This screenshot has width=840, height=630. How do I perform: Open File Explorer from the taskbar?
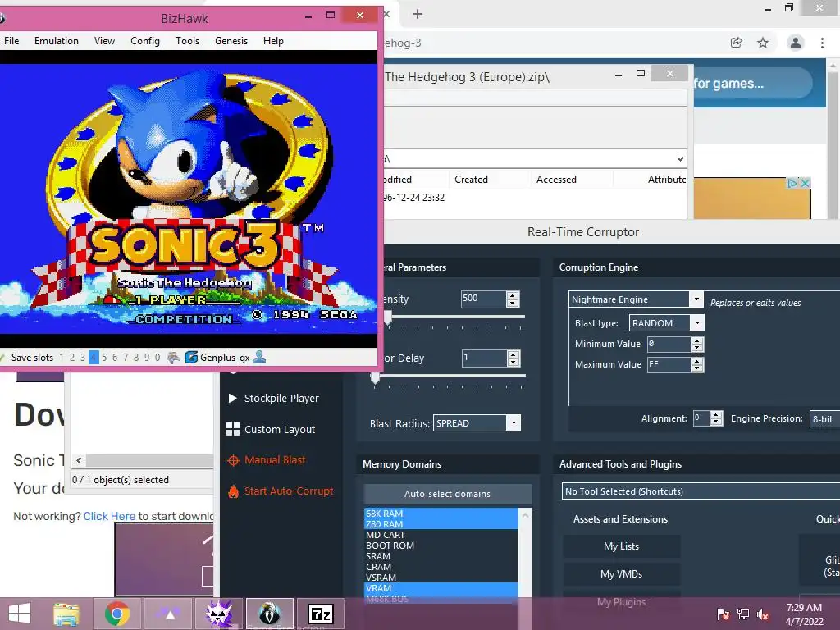click(x=66, y=614)
